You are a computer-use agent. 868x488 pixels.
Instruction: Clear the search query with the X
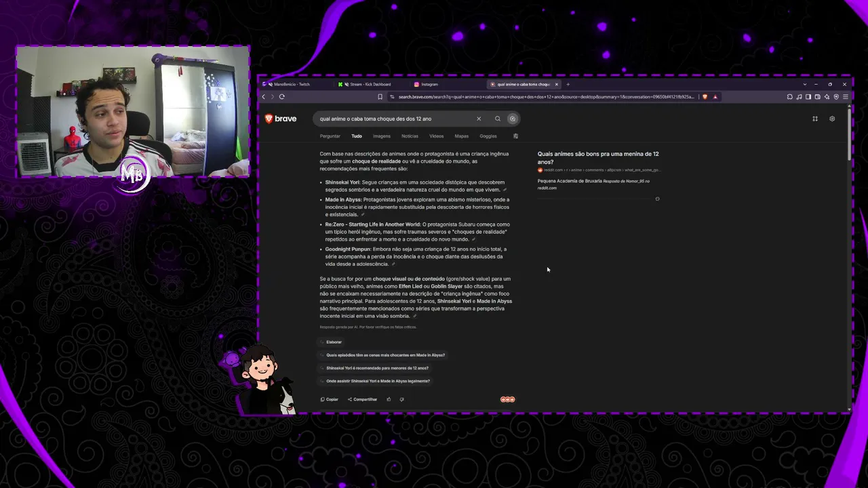point(479,119)
